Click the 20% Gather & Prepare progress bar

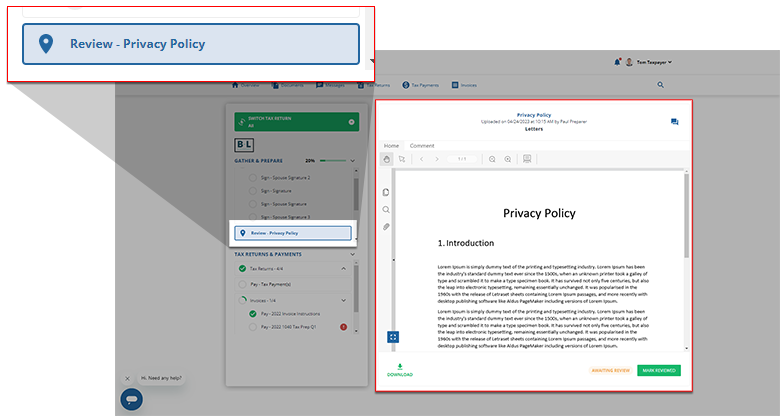click(x=333, y=161)
